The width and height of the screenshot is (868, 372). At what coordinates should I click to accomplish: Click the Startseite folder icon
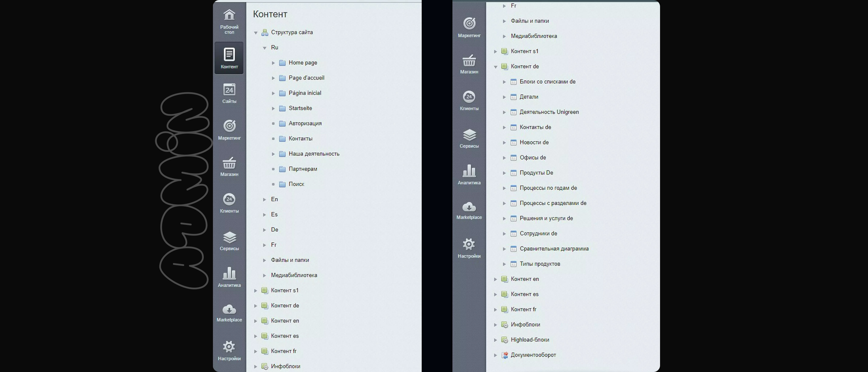pos(282,109)
